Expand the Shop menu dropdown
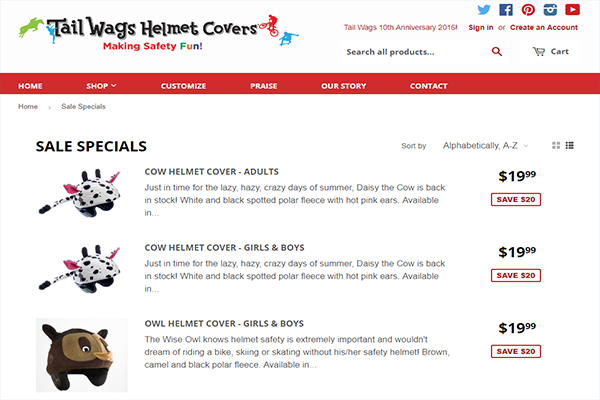The width and height of the screenshot is (600, 400). tap(101, 86)
